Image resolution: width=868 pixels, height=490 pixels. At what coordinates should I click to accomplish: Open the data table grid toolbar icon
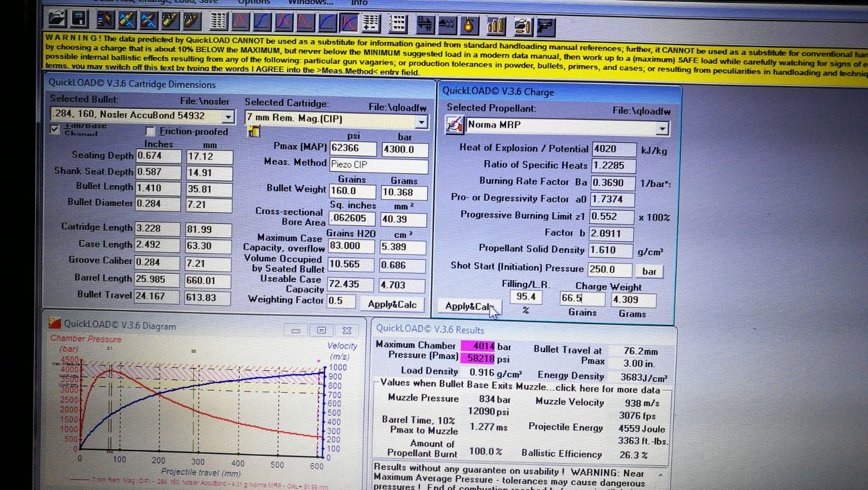[x=219, y=21]
